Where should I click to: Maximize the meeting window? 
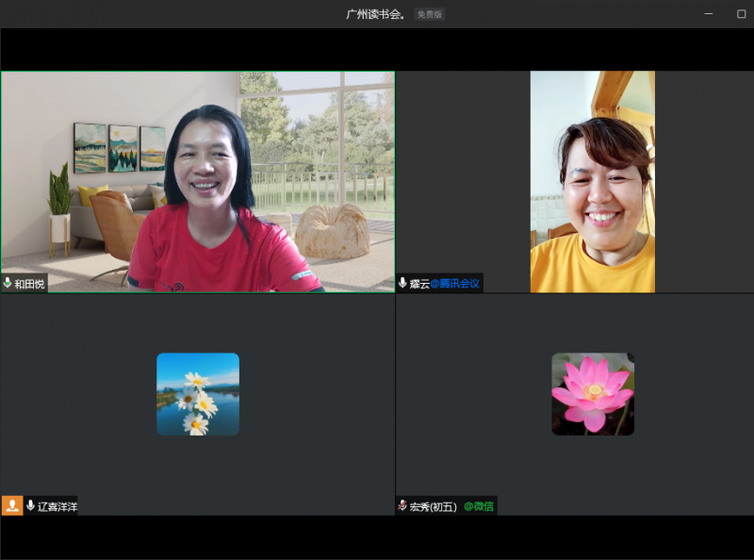741,14
